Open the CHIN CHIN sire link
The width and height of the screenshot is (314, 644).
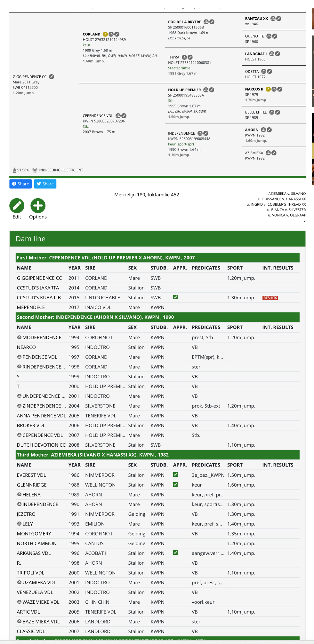pyautogui.click(x=97, y=602)
